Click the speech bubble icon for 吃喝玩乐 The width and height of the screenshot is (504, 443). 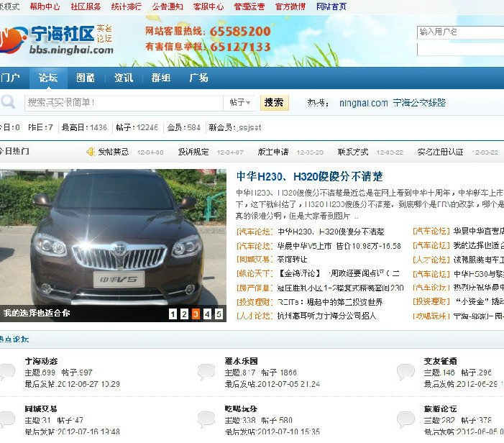pyautogui.click(x=206, y=419)
